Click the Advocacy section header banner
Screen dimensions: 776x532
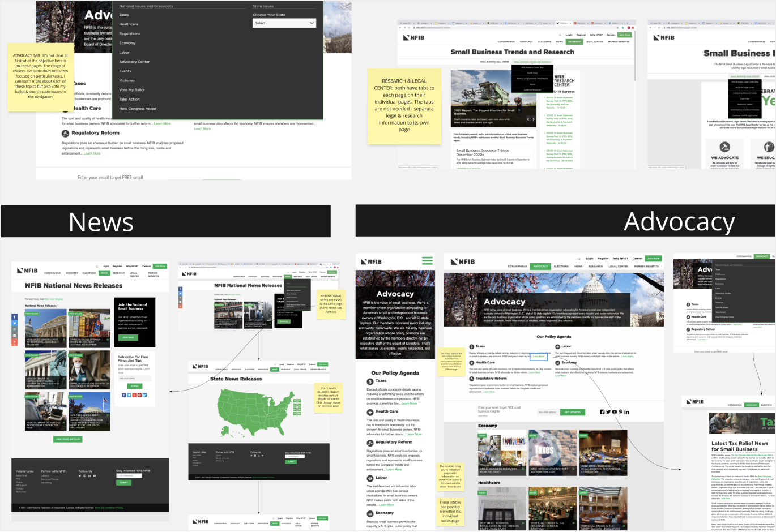tap(565, 221)
